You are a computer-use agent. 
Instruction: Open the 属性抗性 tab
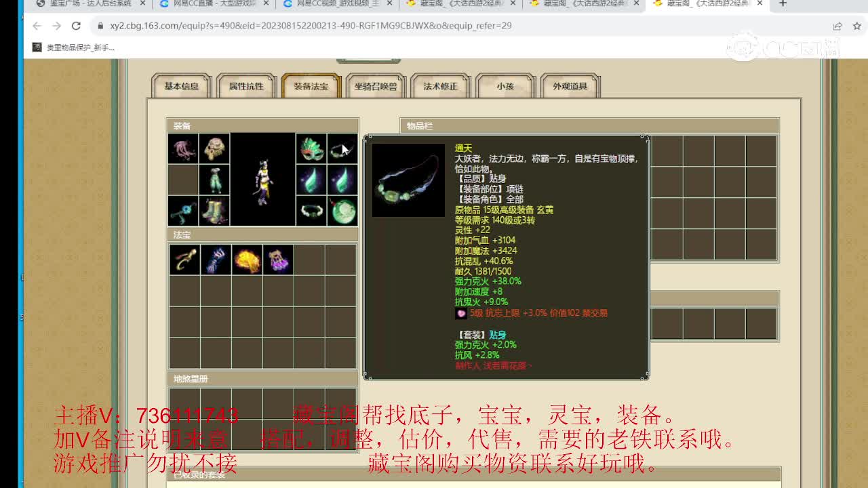tap(246, 86)
